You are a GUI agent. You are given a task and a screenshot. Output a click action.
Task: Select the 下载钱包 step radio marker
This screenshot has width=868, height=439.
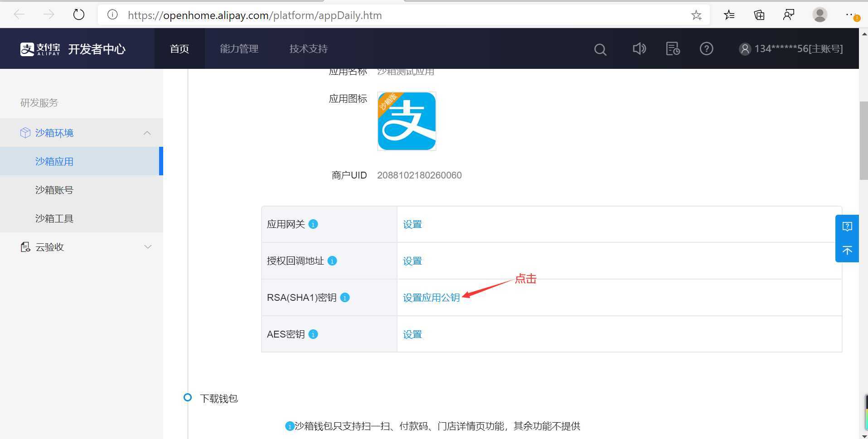click(187, 397)
